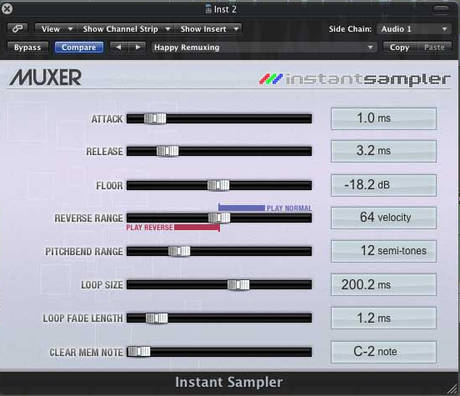The height and width of the screenshot is (396, 460).
Task: Click the FLOOR label
Action: pyautogui.click(x=109, y=186)
